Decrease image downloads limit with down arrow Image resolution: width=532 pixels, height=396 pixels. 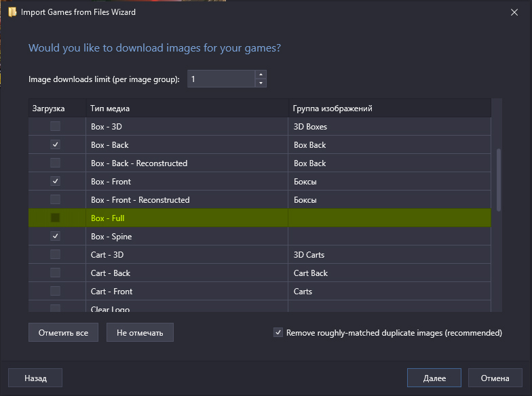tap(261, 83)
